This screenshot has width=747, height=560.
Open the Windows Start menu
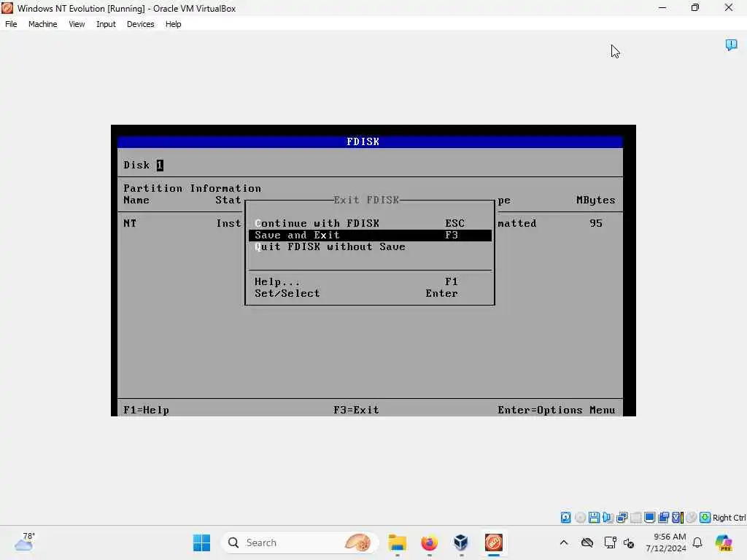201,542
